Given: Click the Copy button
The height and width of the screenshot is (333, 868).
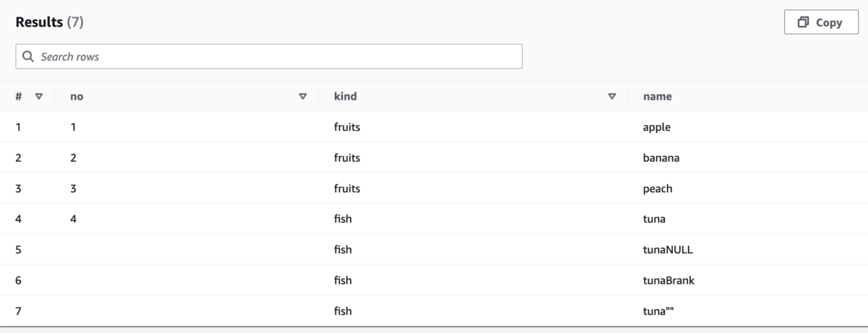Looking at the screenshot, I should tap(820, 22).
